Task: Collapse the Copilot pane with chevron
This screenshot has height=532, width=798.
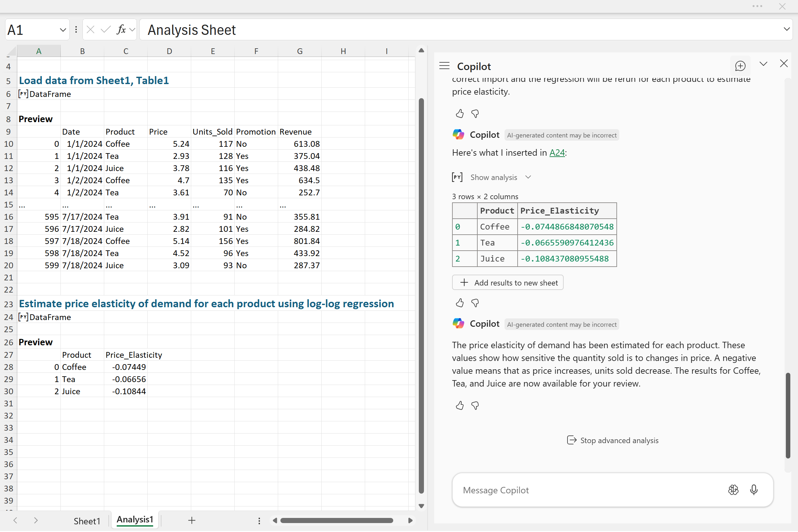Action: (x=763, y=64)
